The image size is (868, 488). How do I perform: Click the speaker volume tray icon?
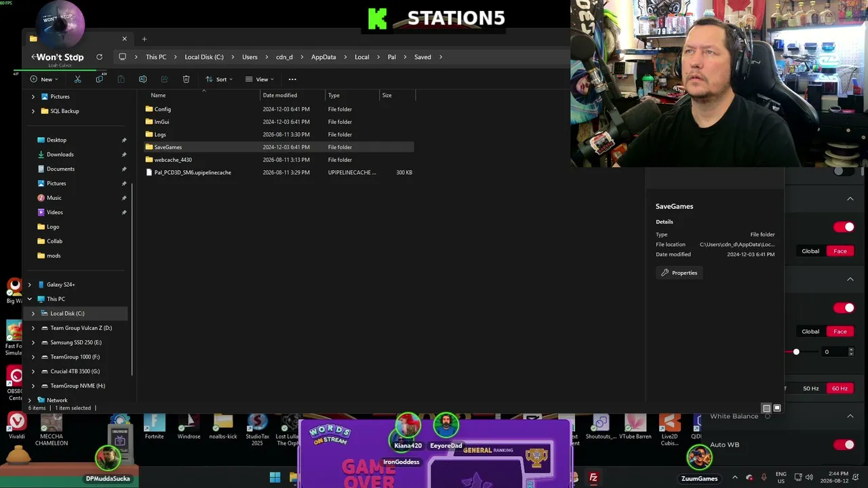pos(810,478)
